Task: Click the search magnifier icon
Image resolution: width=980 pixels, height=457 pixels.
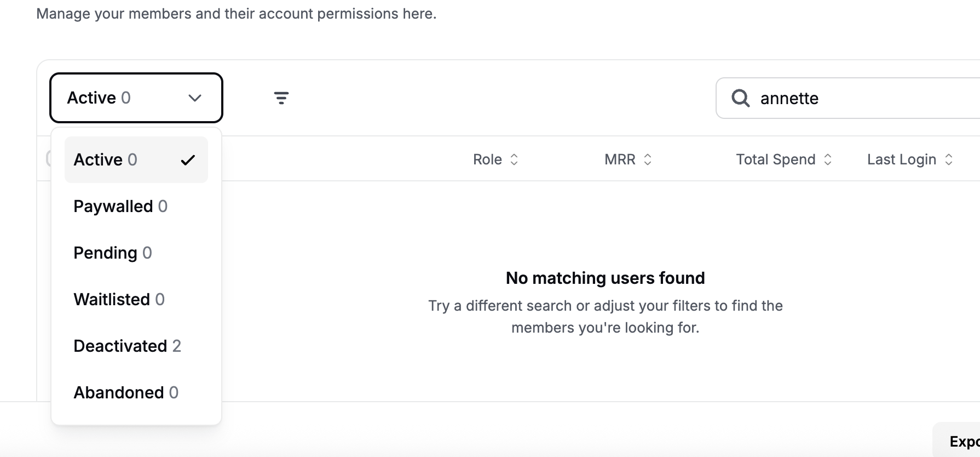Action: coord(740,98)
